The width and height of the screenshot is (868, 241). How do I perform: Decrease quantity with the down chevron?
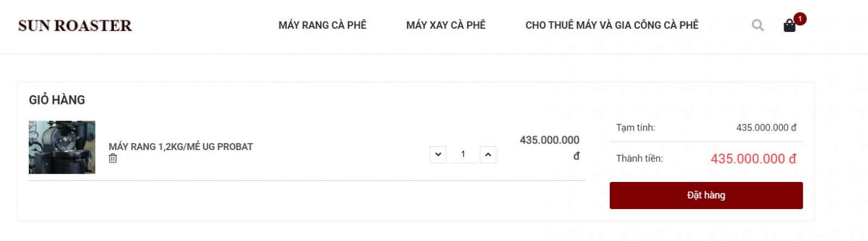[438, 154]
